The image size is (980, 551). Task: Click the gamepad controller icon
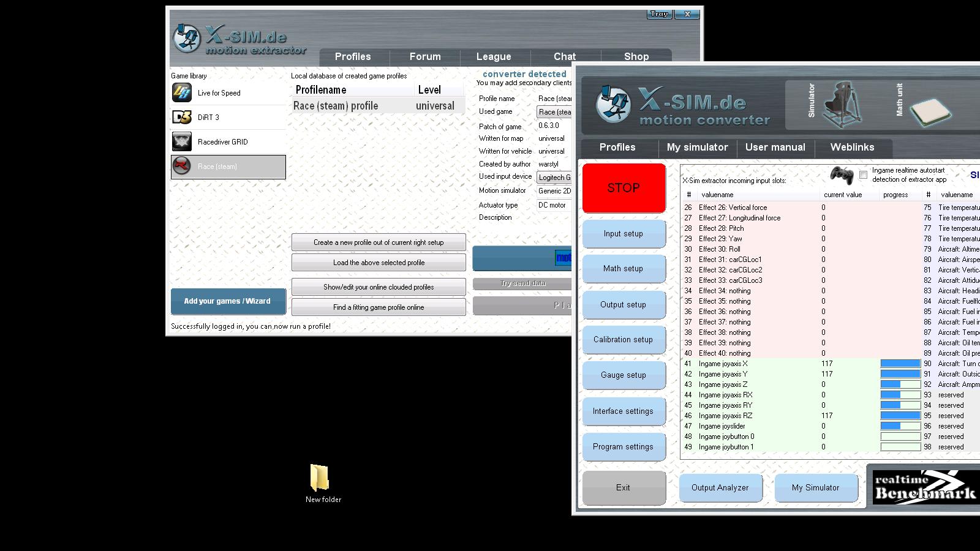[842, 175]
